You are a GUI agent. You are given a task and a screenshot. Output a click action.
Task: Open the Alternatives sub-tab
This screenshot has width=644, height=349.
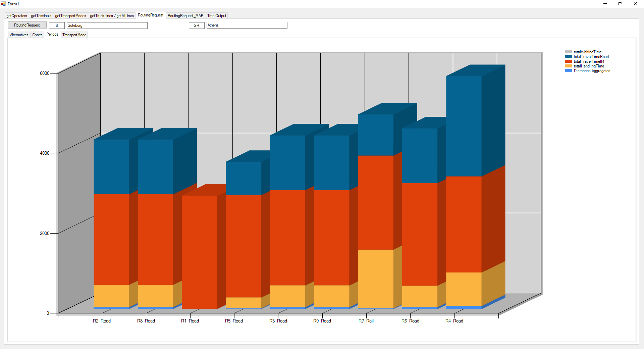point(19,35)
